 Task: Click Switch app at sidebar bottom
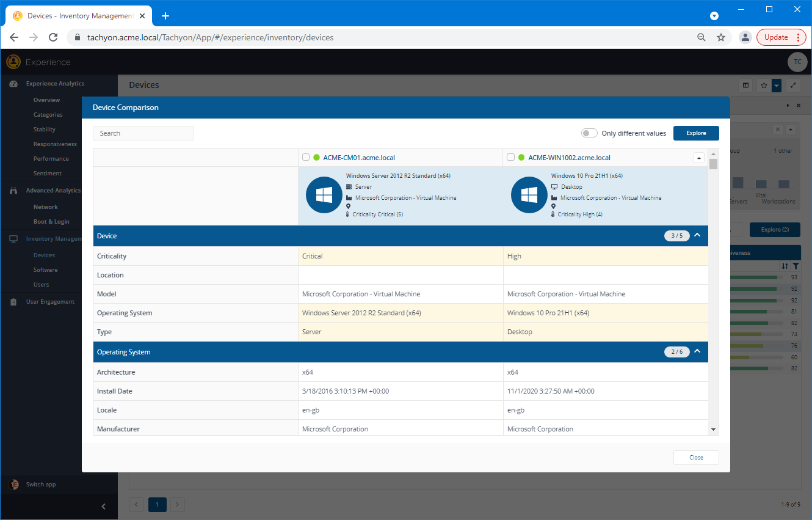click(40, 485)
